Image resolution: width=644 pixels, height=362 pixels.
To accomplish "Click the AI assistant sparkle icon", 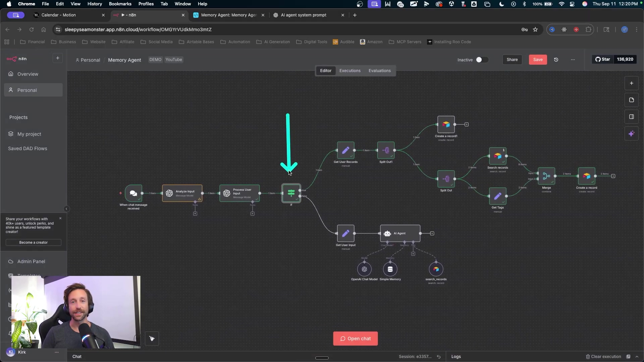I will point(631,134).
